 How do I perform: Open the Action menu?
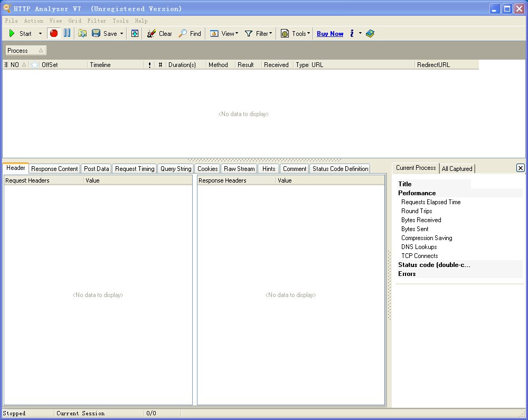tap(34, 21)
